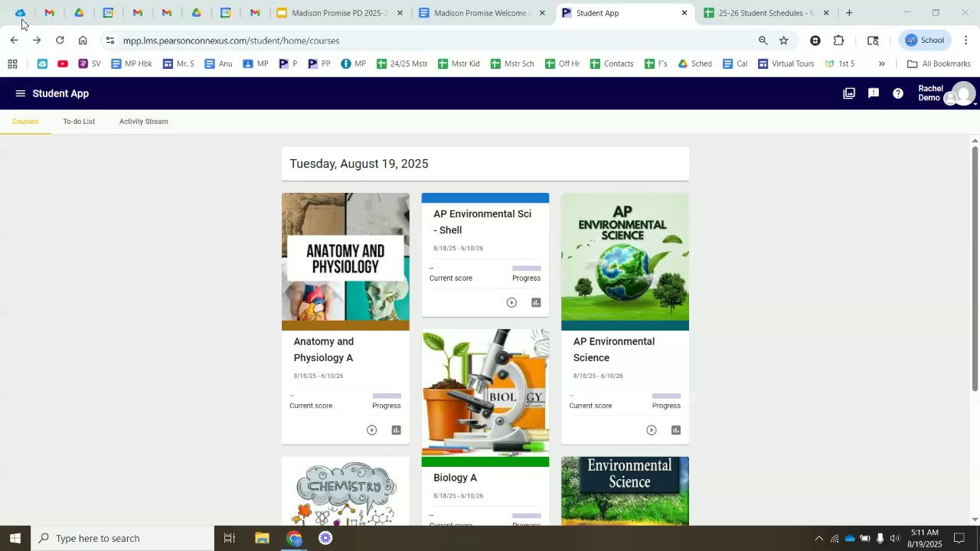
Task: Open Anatomy and Physiology A gradebook chart icon
Action: coord(397,430)
